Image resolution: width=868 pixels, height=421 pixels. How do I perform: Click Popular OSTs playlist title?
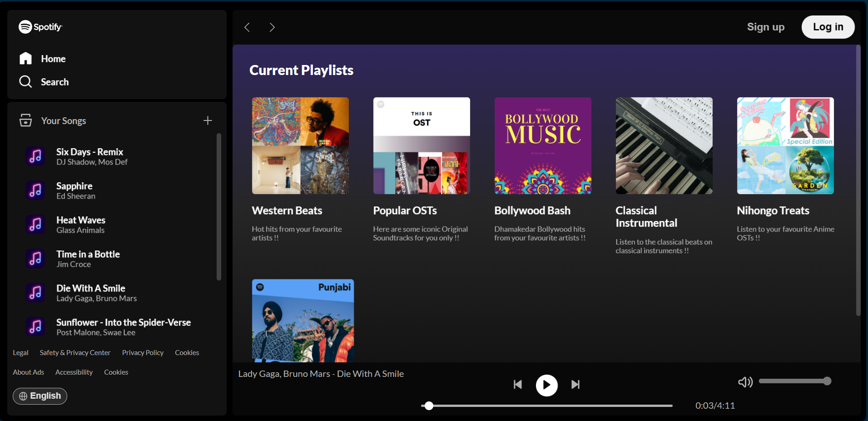point(405,210)
